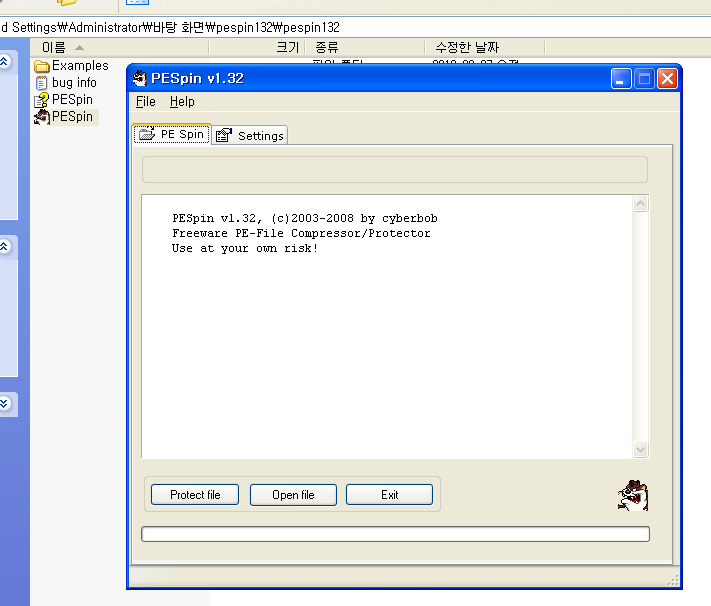
Task: Switch to the Settings tab
Action: pos(250,135)
